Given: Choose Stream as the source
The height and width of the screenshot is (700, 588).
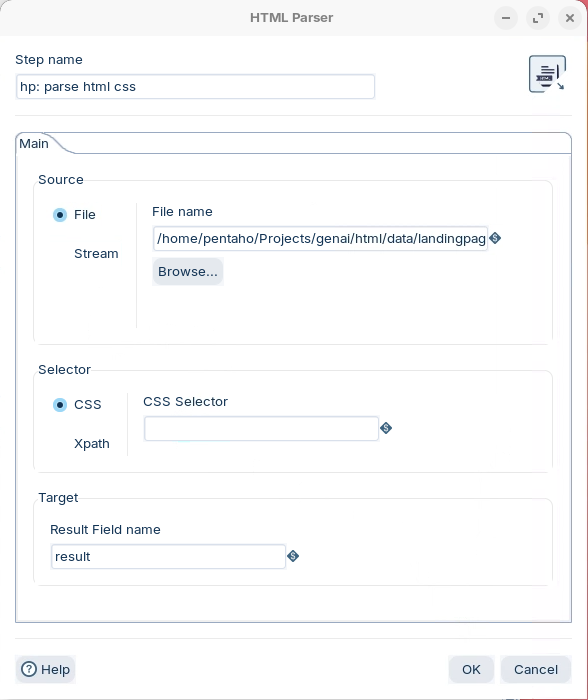Looking at the screenshot, I should [96, 254].
